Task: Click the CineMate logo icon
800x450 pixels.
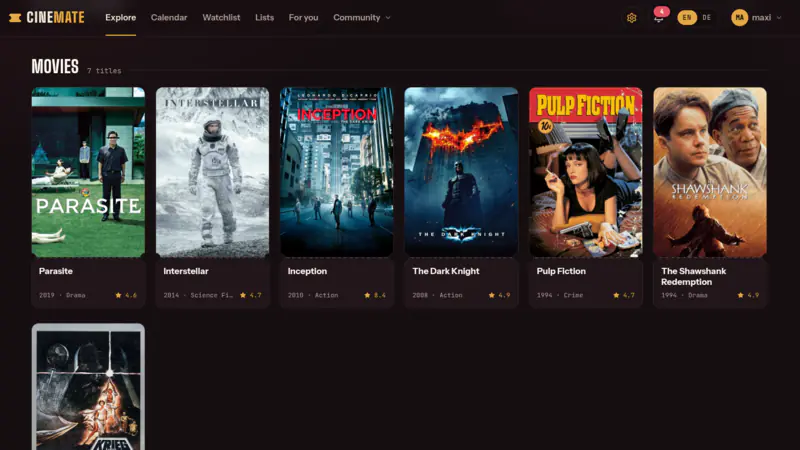Action: [x=15, y=18]
